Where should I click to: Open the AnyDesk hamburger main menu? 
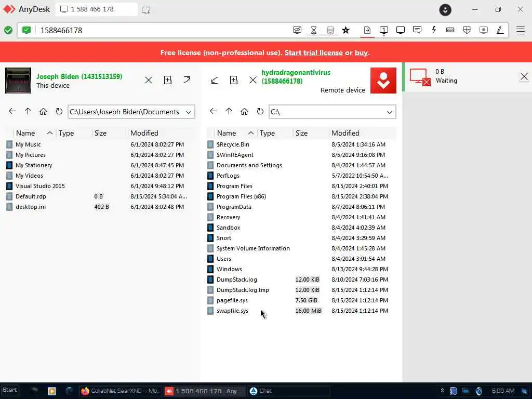coord(521,30)
